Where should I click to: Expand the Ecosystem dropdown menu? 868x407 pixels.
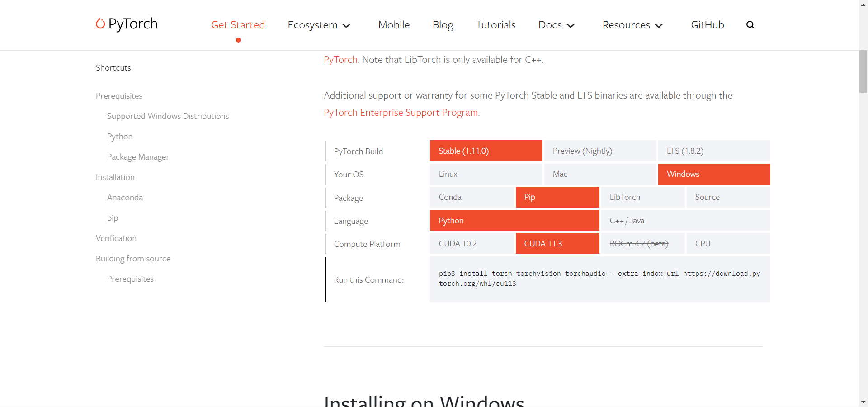tap(319, 25)
